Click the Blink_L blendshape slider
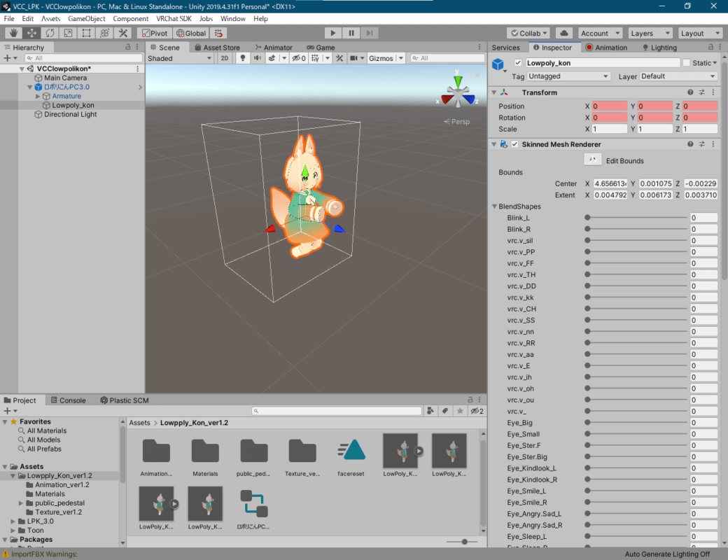Screen dimensions: 728x560 [636, 218]
